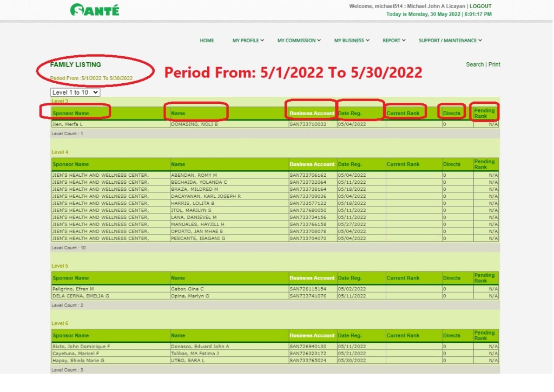Expand the SUPPORT / MAINTENANCE menu
The image size is (554, 392).
[x=450, y=41]
